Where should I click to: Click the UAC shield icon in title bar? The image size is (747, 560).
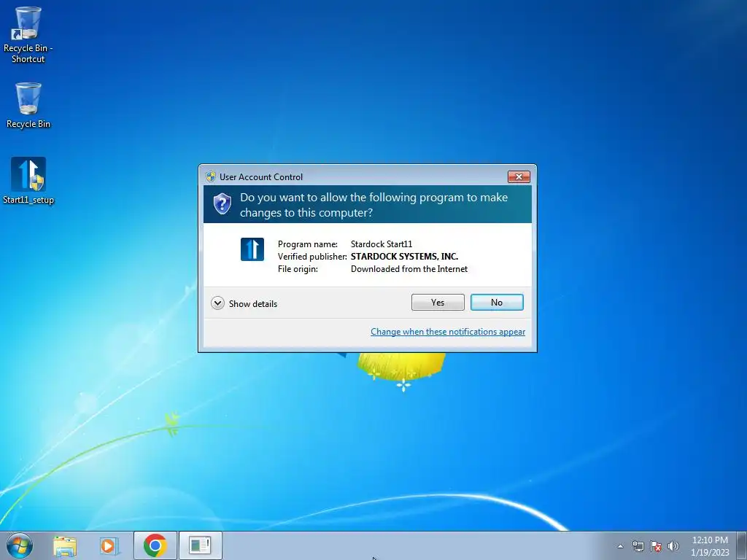(x=211, y=176)
